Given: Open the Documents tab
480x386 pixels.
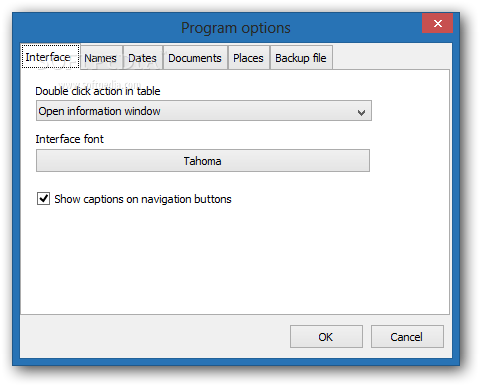Looking at the screenshot, I should 195,58.
